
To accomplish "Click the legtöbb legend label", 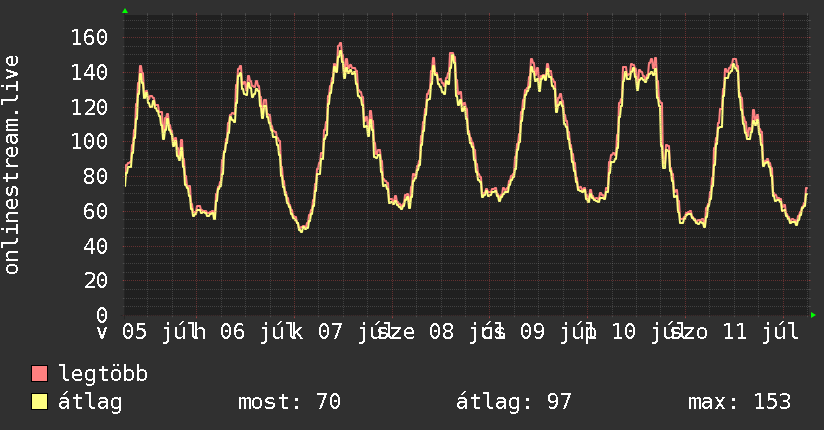I will point(103,374).
